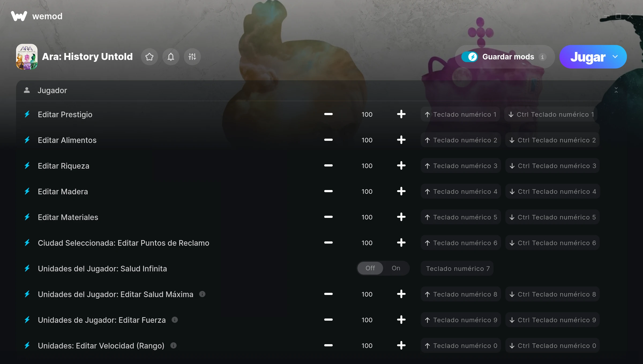Click info icon next to Editar Salud Máxima
The height and width of the screenshot is (364, 643).
202,294
